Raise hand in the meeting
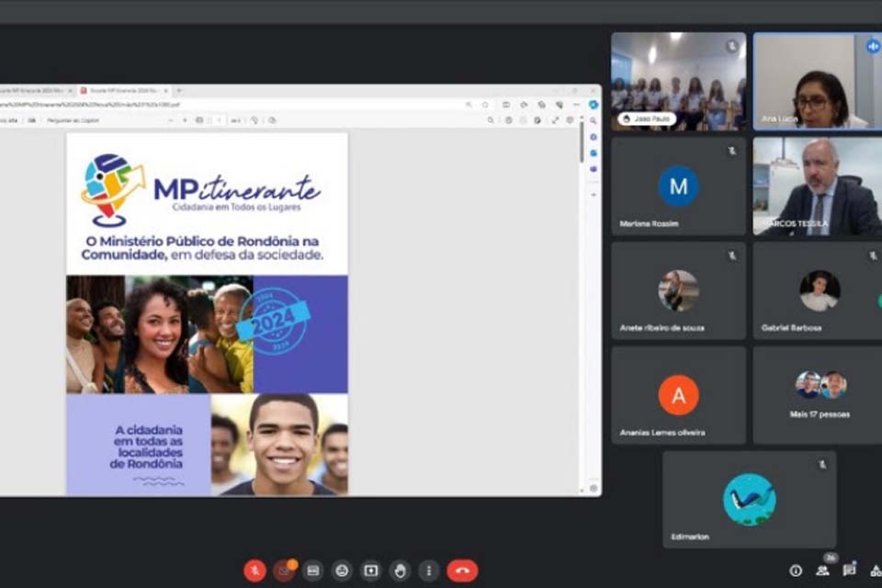The height and width of the screenshot is (588, 882). [400, 571]
